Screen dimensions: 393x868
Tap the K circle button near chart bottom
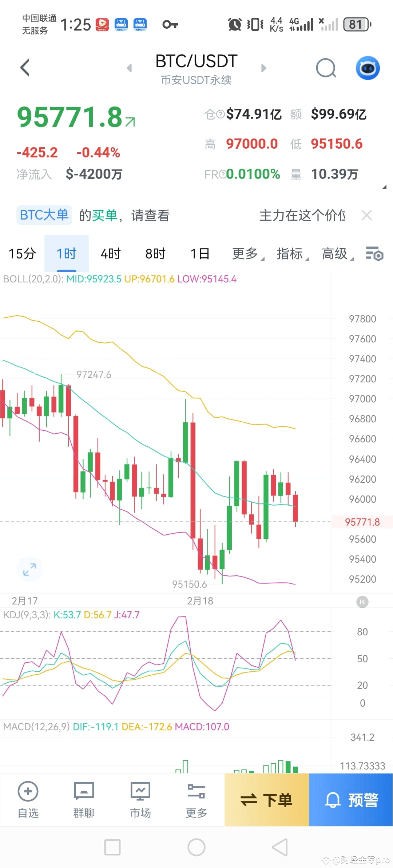click(x=362, y=602)
